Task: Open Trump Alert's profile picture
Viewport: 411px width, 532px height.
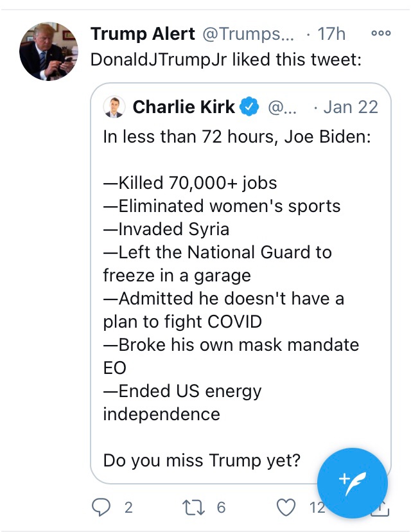Action: pos(49,52)
